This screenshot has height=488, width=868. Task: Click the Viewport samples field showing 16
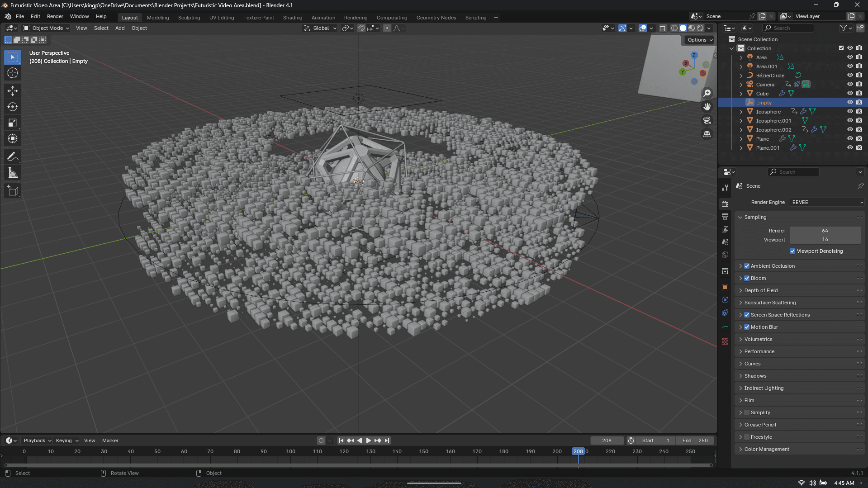click(x=825, y=240)
